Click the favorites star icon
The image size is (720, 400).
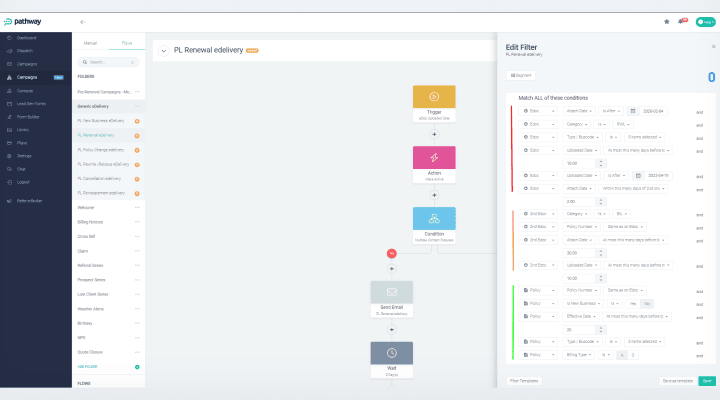tap(667, 21)
